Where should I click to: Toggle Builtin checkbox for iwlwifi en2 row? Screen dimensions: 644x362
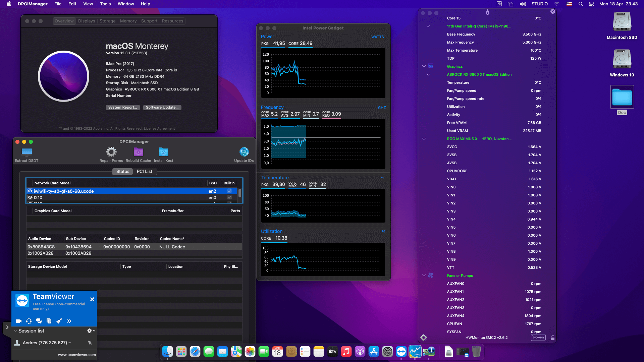pyautogui.click(x=229, y=191)
